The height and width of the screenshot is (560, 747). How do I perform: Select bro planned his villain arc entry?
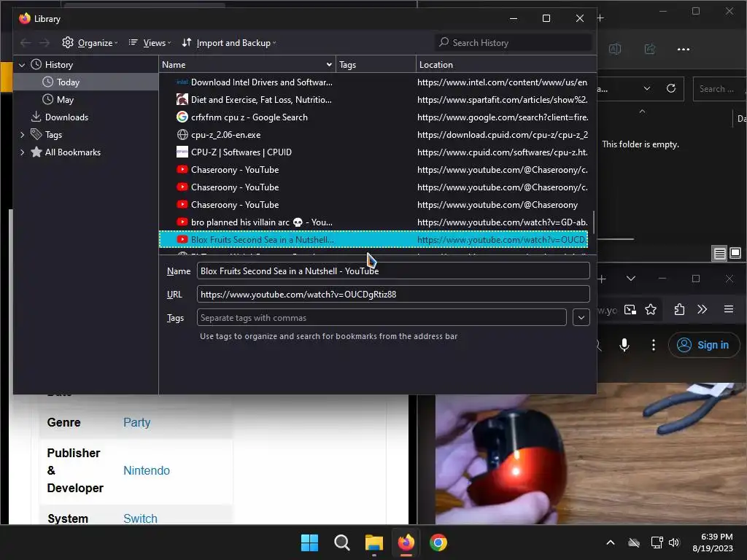(373, 222)
